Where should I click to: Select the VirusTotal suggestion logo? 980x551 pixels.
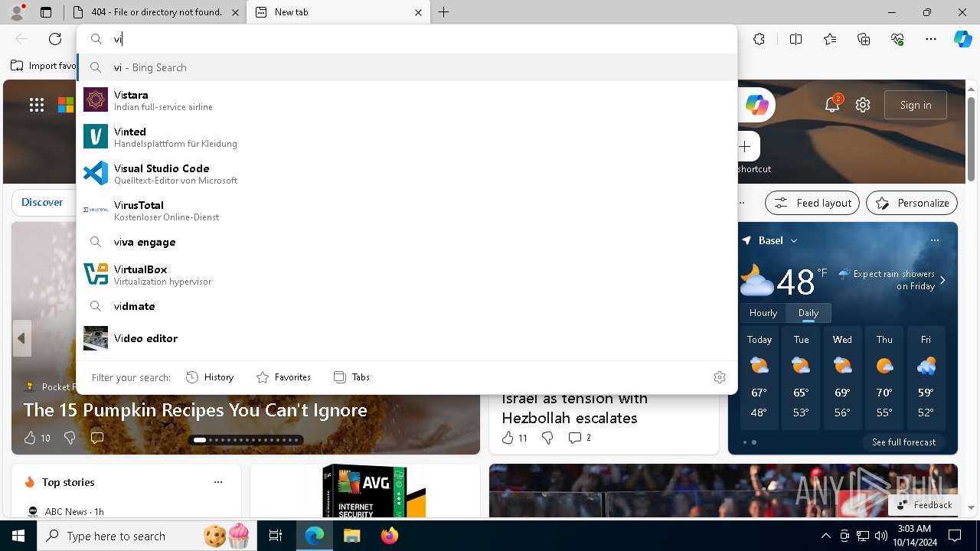[96, 210]
